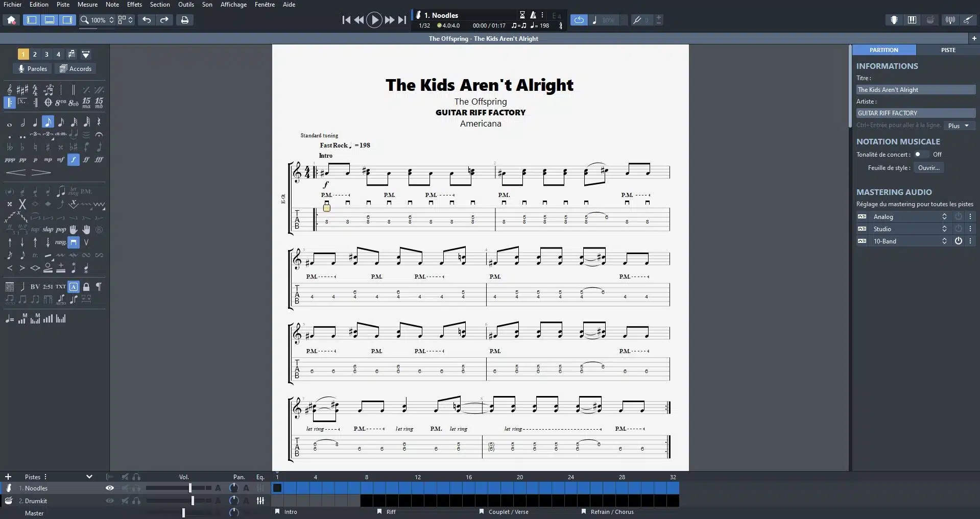Click the Paroles button
Image resolution: width=980 pixels, height=519 pixels.
33,69
